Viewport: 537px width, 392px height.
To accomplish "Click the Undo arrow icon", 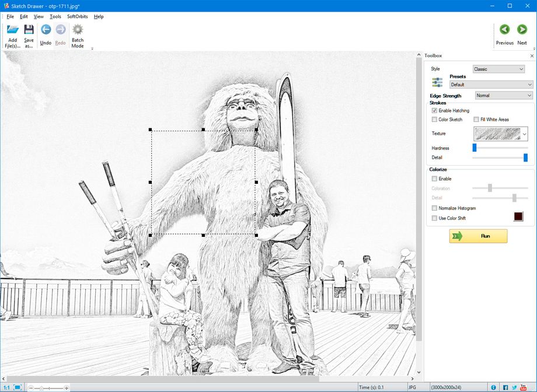I will (x=46, y=29).
